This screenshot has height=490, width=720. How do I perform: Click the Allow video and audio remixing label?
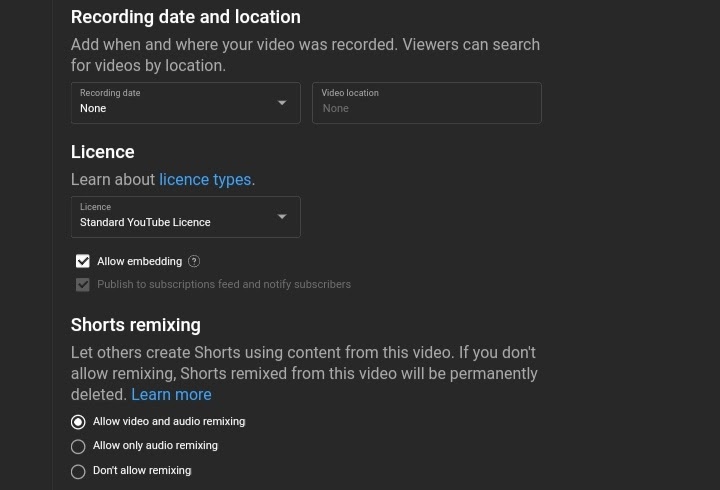click(x=169, y=422)
